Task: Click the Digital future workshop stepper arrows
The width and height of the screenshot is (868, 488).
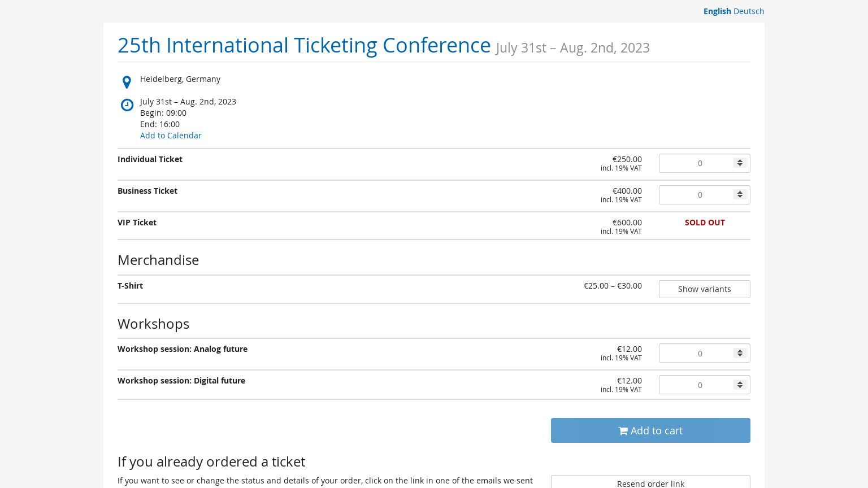Action: point(740,385)
